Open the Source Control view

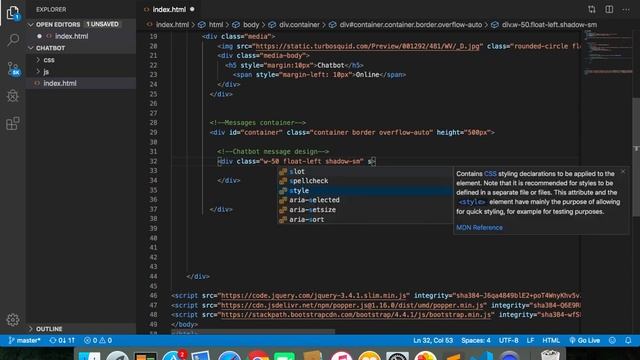point(13,68)
